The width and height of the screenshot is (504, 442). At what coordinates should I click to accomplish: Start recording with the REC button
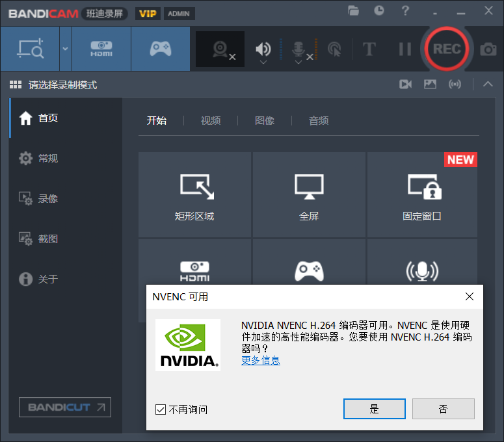pyautogui.click(x=447, y=49)
